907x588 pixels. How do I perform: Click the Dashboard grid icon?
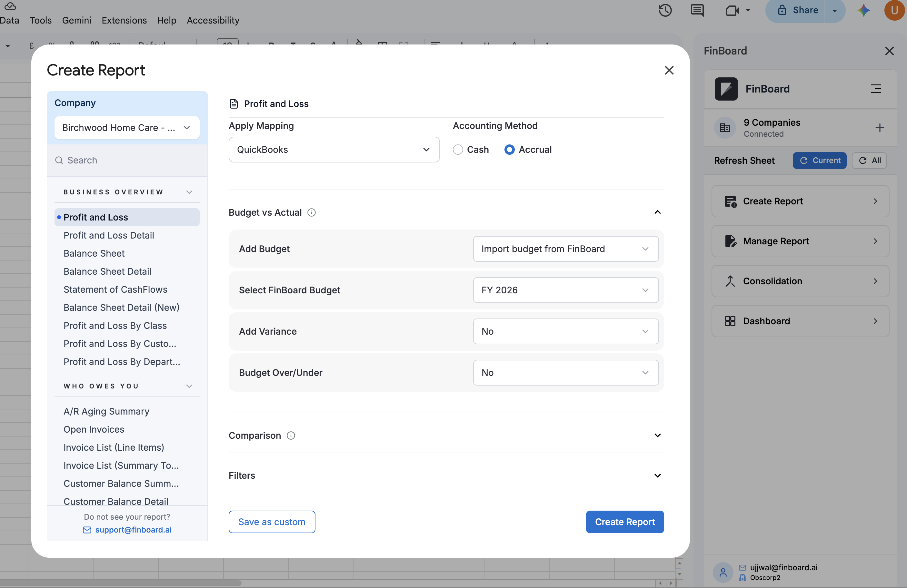coord(730,321)
